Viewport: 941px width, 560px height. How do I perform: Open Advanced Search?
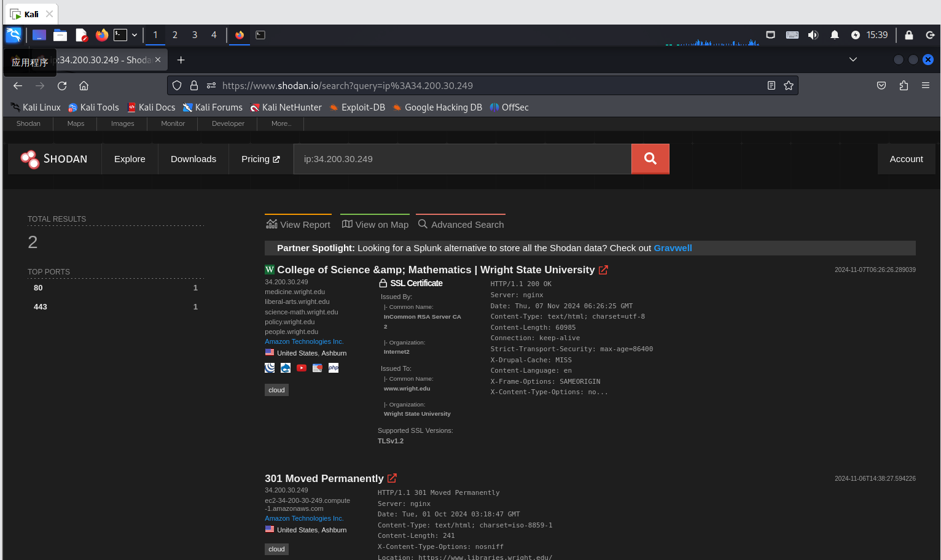(461, 225)
